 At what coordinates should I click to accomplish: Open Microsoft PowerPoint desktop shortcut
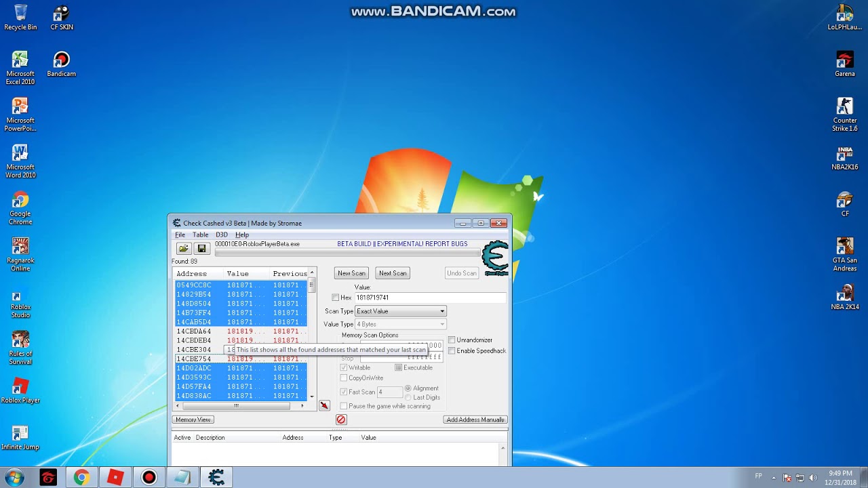click(x=20, y=115)
